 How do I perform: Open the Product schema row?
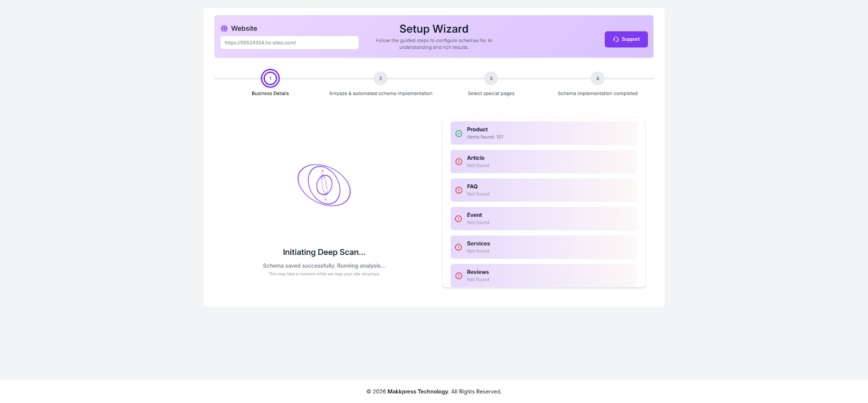tap(544, 133)
